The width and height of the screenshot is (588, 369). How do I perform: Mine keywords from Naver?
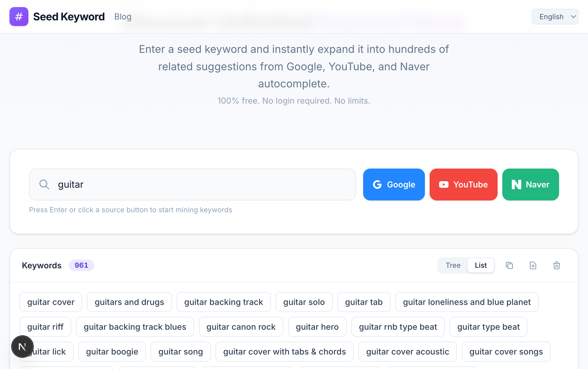tap(531, 184)
